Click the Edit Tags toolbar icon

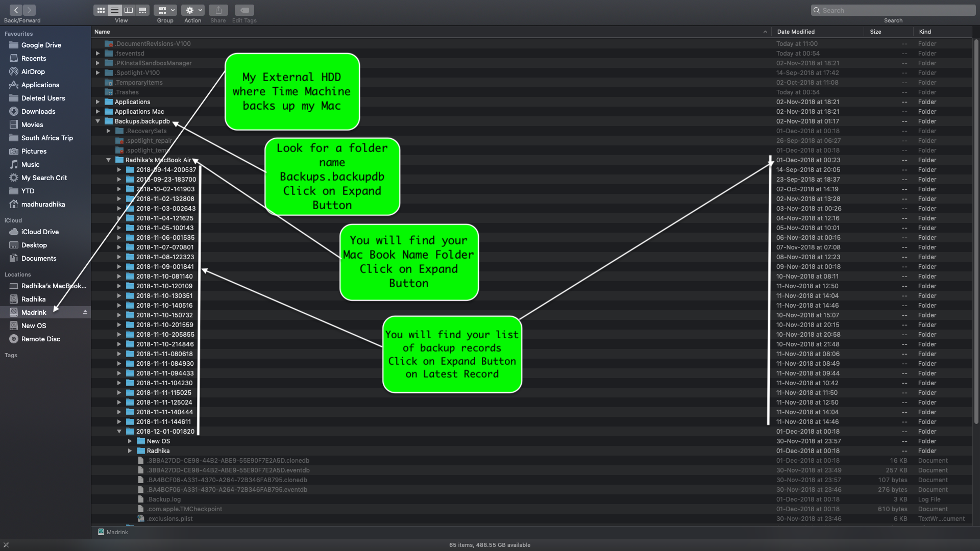pos(244,10)
